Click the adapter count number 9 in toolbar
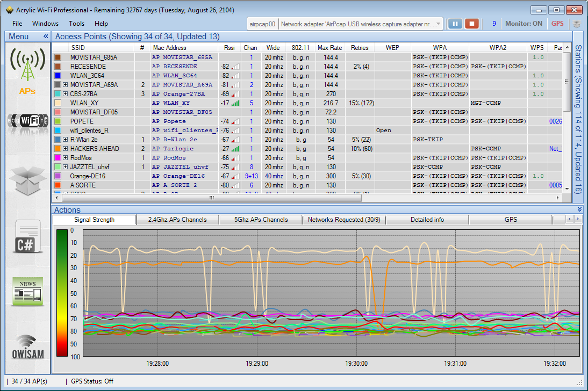 point(494,23)
